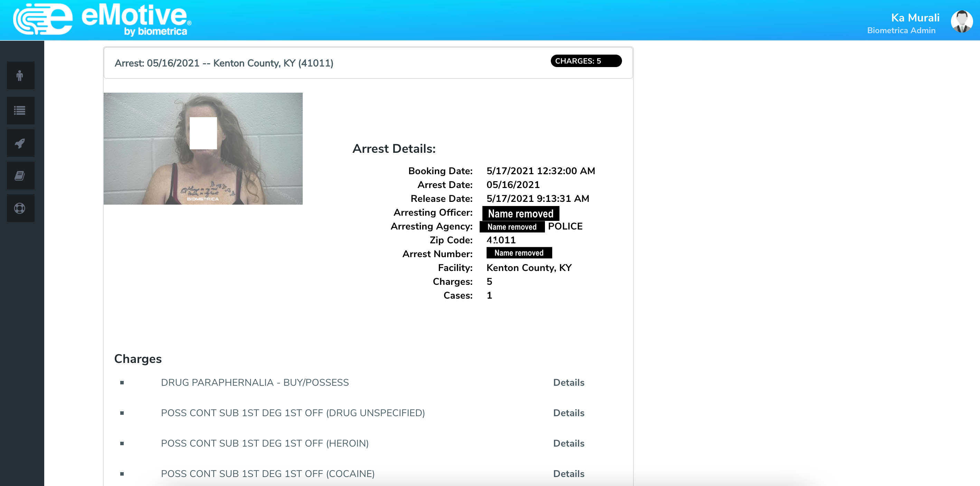The image size is (980, 486).
Task: Click the rocket launch sidebar icon
Action: 20,143
